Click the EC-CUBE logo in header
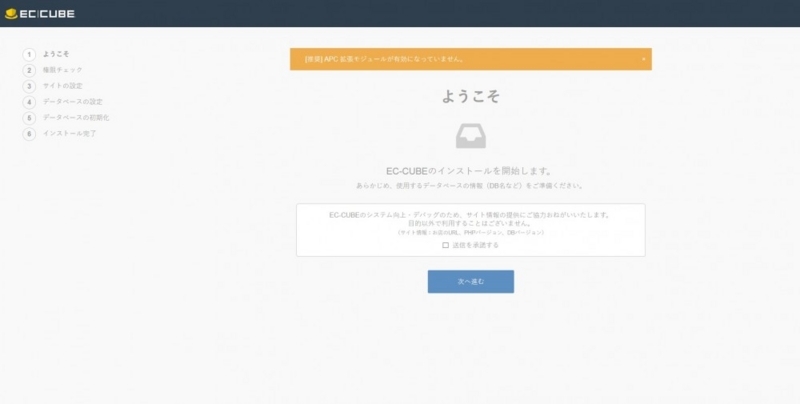The image size is (800, 404). coord(40,14)
